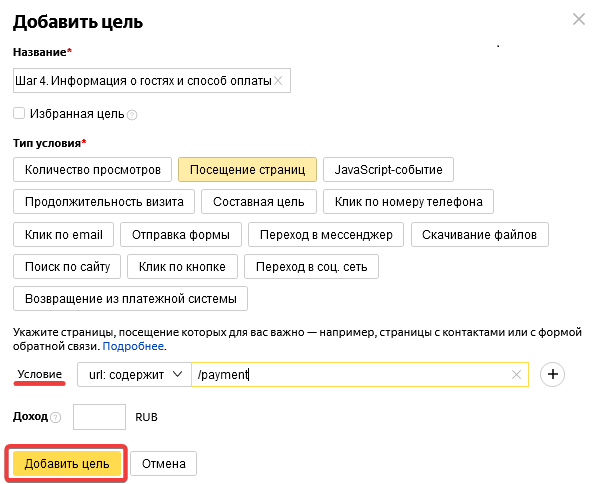Add another condition with plus button
The image size is (601, 484).
coord(552,374)
